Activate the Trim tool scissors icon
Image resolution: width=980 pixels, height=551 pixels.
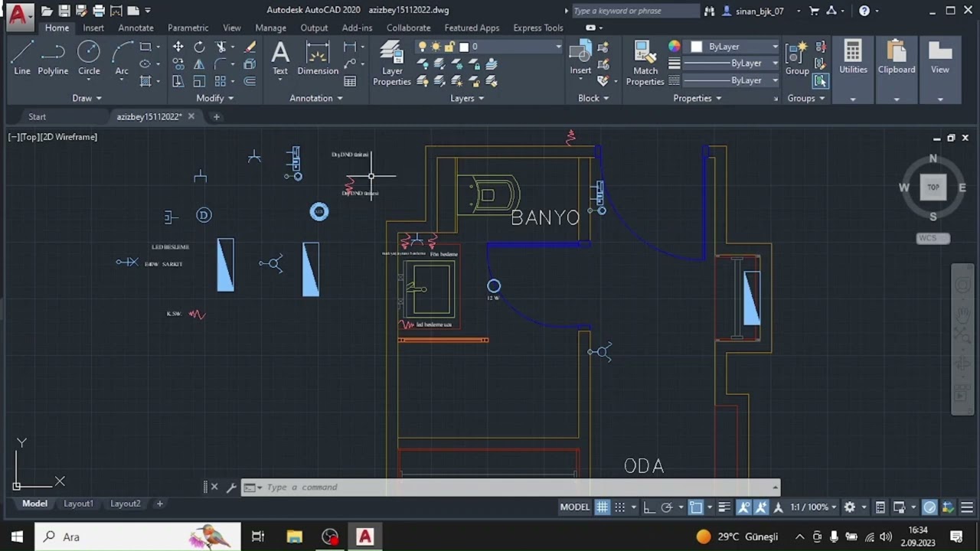(221, 47)
